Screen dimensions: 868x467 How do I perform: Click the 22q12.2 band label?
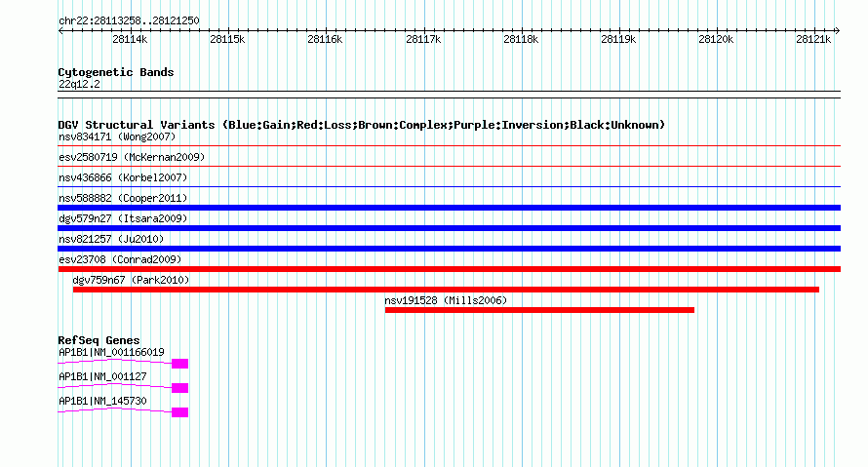[79, 84]
